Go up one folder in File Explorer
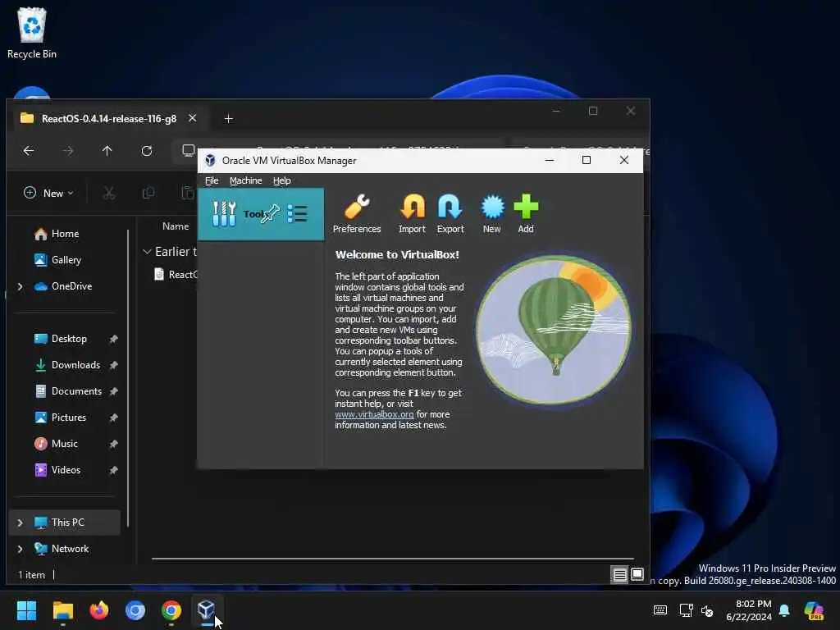This screenshot has width=840, height=630. (x=107, y=151)
